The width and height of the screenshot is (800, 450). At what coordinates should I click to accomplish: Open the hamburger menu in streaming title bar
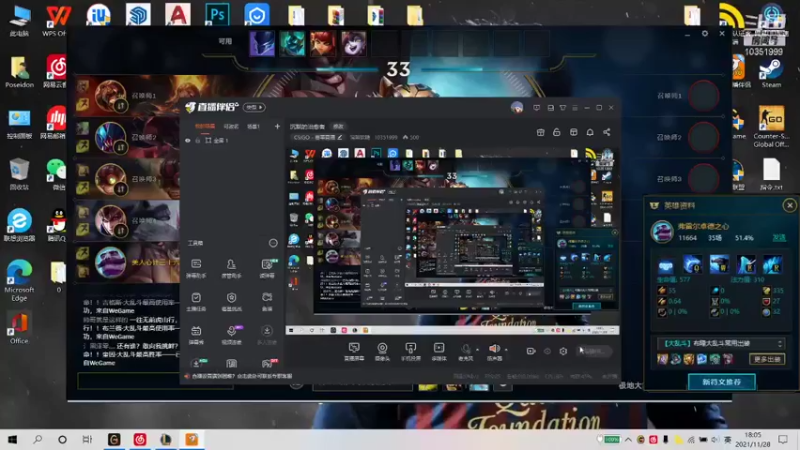click(x=575, y=108)
